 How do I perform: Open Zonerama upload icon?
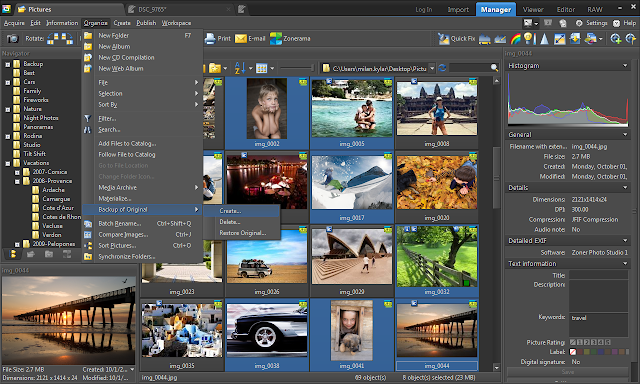tap(276, 38)
